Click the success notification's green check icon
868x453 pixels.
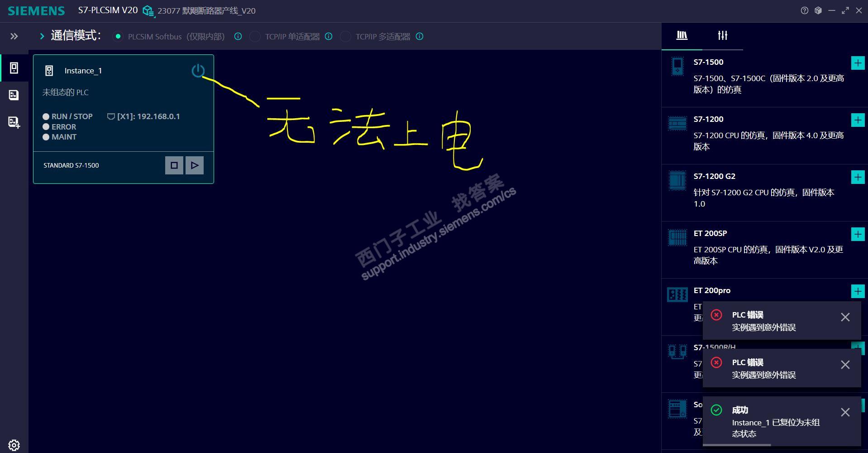[x=716, y=410]
